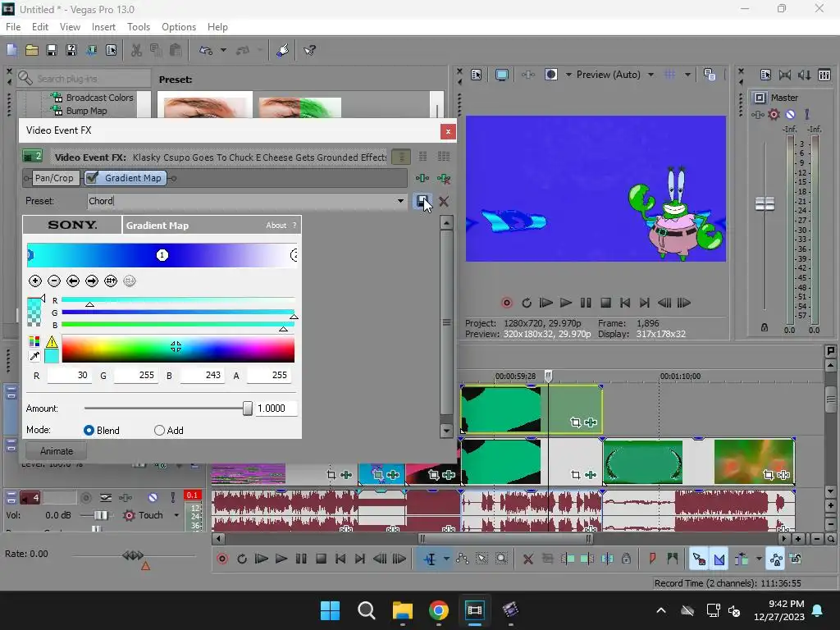
Task: Click the Record button under the preview
Action: (x=506, y=303)
